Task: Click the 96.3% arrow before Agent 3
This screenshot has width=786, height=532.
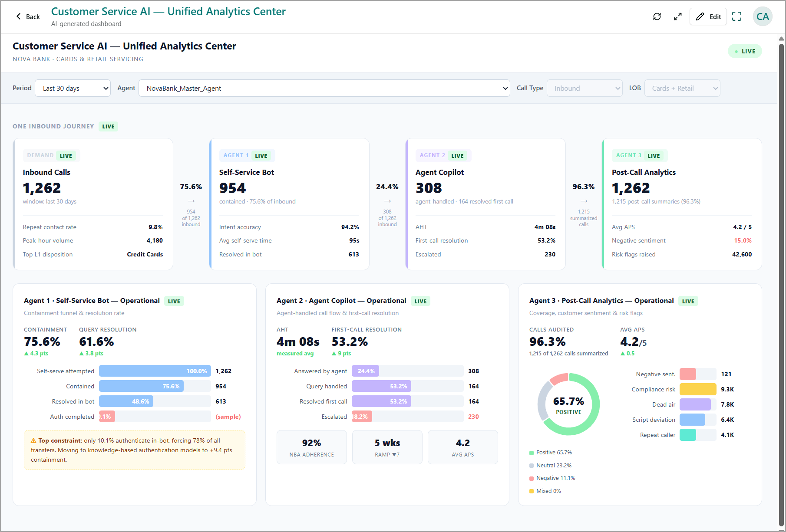Action: tap(584, 201)
